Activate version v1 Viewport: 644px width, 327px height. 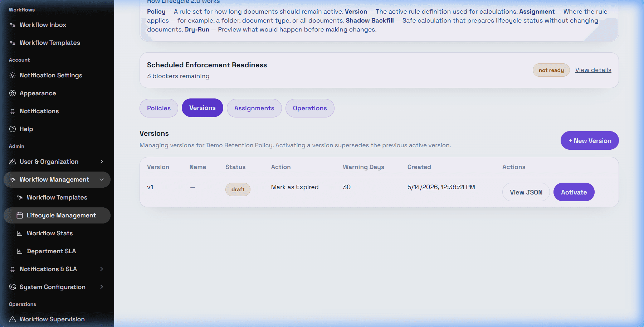click(574, 192)
